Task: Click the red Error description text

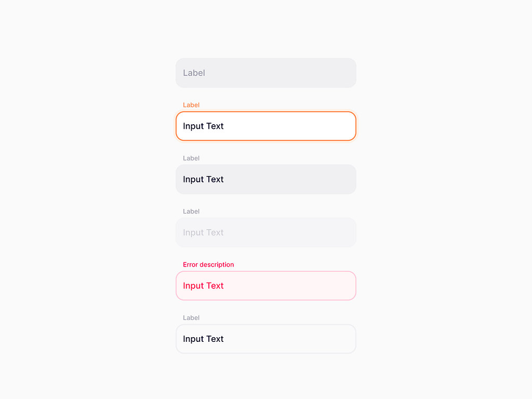Action: (208, 264)
